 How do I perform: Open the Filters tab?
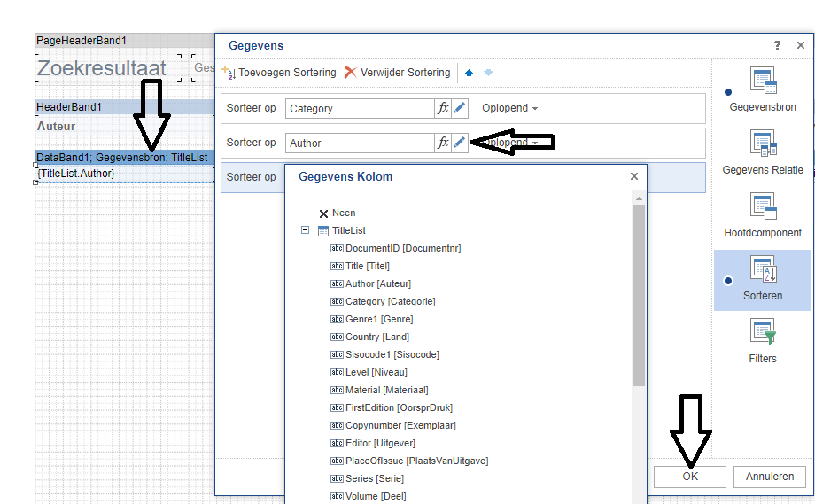pyautogui.click(x=762, y=340)
